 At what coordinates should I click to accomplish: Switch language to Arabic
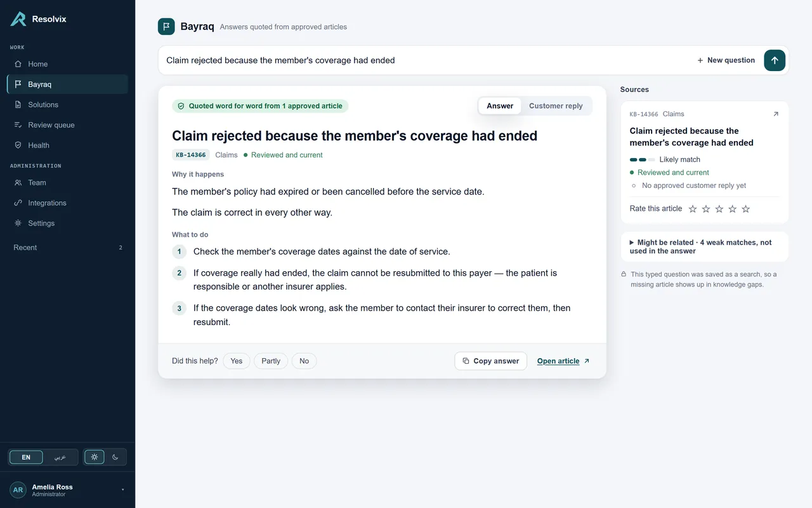pyautogui.click(x=60, y=457)
